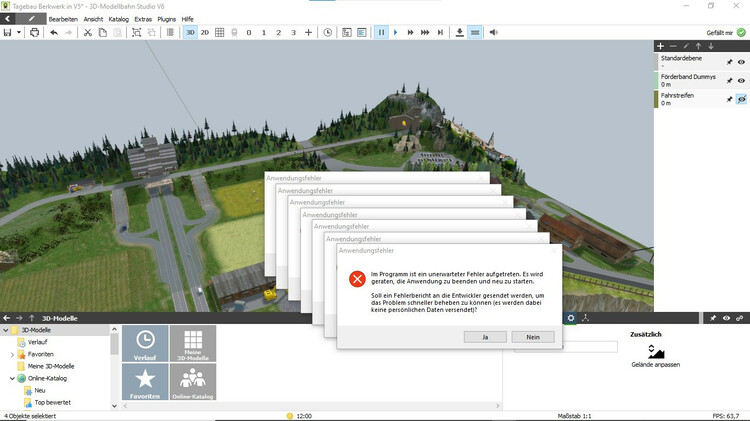Toggle visibility of Standardebene layer

coord(741,62)
